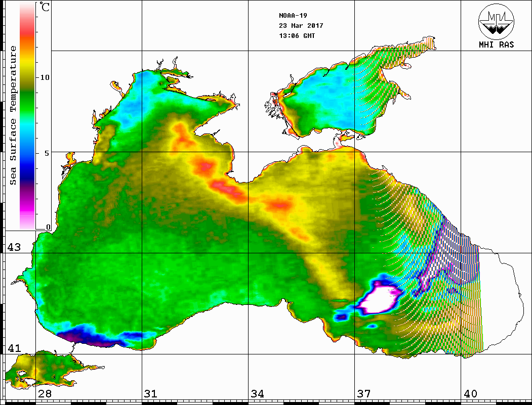Click longitude label '34'
The image size is (532, 405).
pos(257,393)
